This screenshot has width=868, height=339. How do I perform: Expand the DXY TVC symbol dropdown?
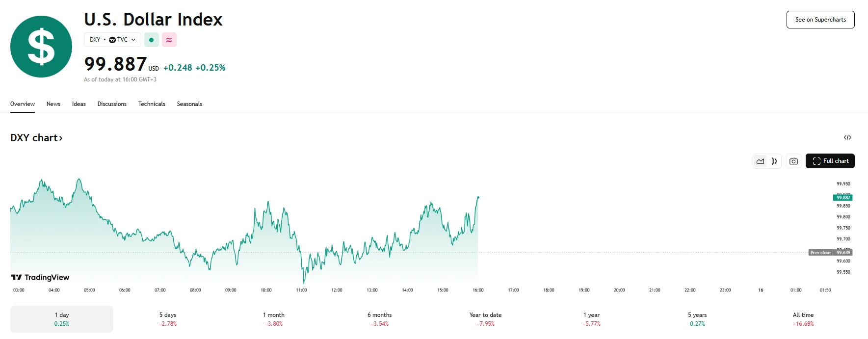(112, 40)
